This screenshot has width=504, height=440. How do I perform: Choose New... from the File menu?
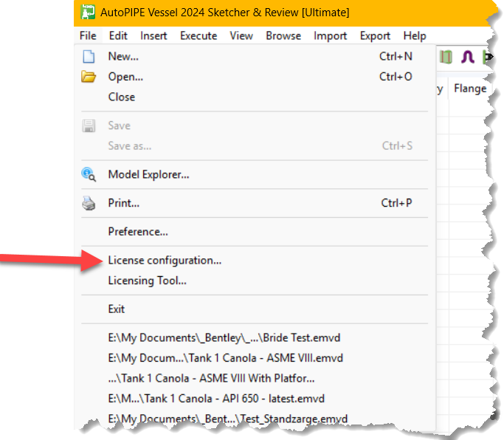[x=255, y=57]
